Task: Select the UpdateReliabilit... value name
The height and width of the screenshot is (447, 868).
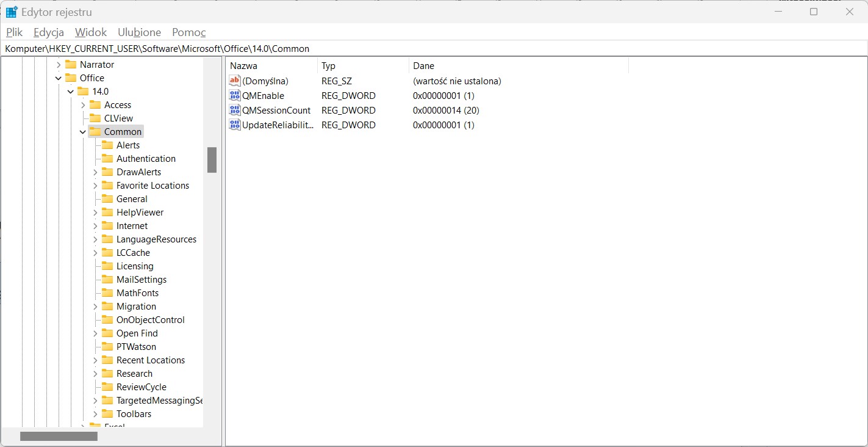Action: [x=279, y=125]
